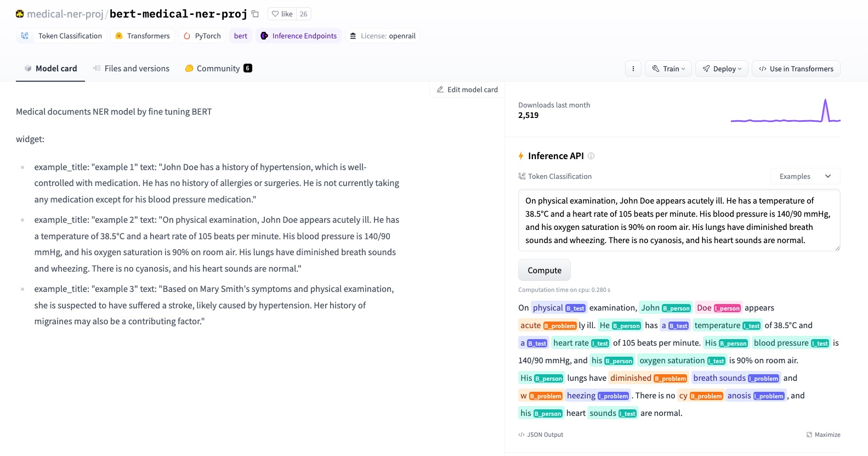Open the PyTorch tag
Viewport: 868px width, 456px height.
point(202,36)
